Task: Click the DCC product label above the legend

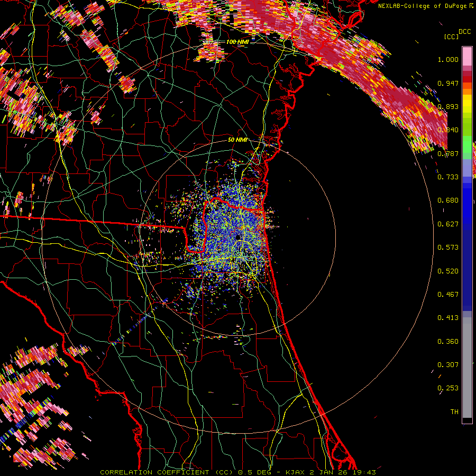Action: click(x=464, y=32)
